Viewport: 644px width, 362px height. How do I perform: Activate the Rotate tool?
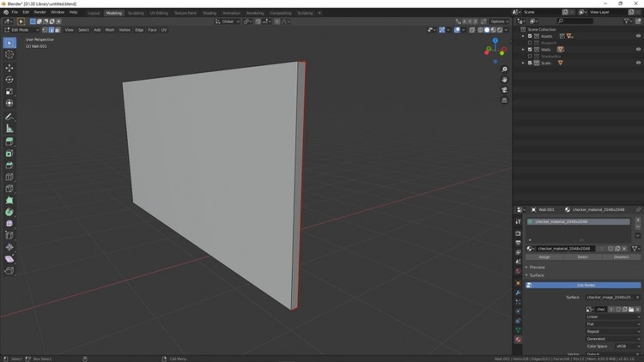tap(9, 80)
